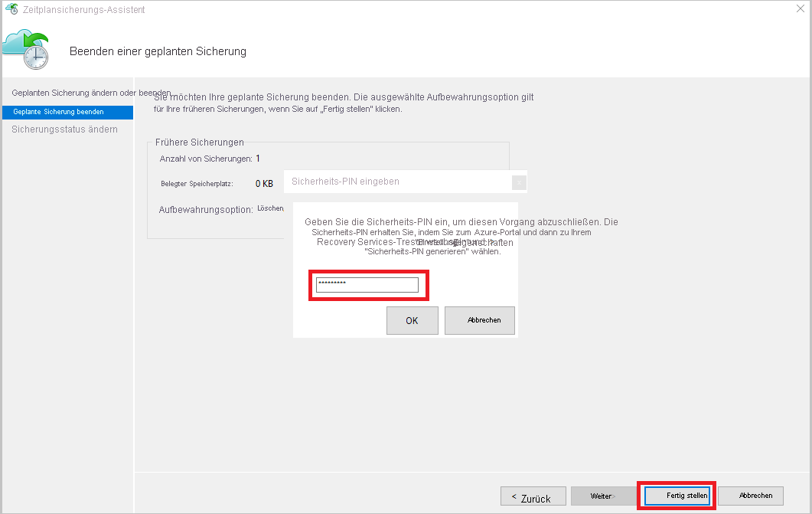Image resolution: width=812 pixels, height=514 pixels.
Task: Click the backup clock icon in header
Action: [26, 49]
